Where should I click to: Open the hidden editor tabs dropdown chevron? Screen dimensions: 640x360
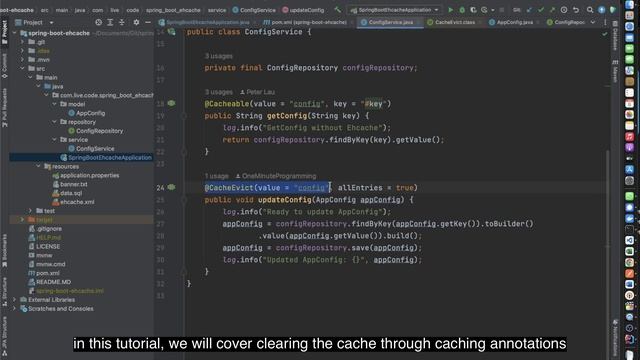tap(593, 22)
